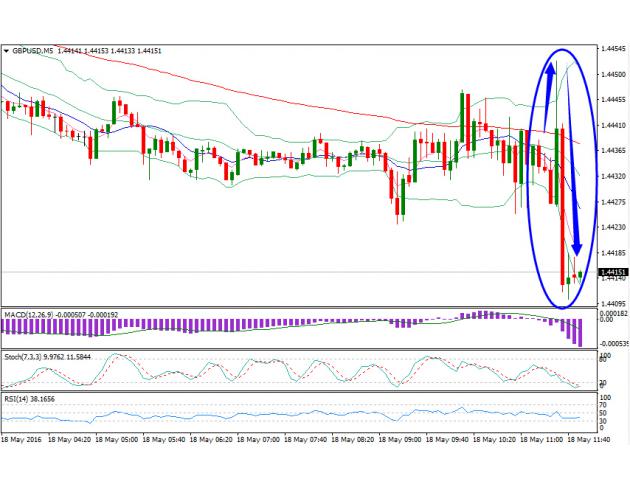
Task: Click the triangle arrow beside GBPUSD,M5
Action: pos(6,50)
